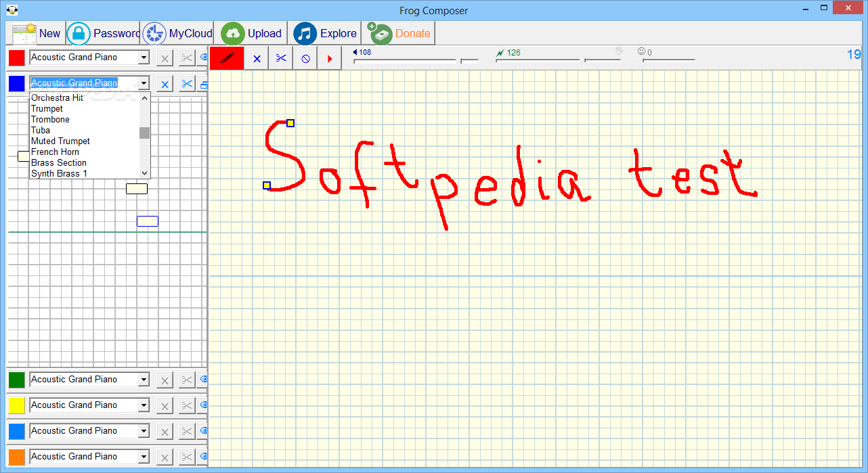Click the smiley face icon
The image size is (868, 473).
point(641,51)
